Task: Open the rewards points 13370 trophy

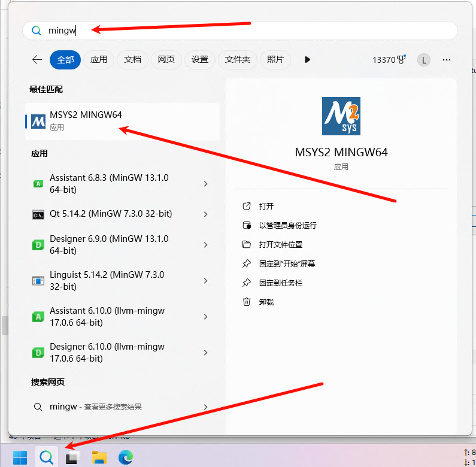Action: pyautogui.click(x=389, y=60)
